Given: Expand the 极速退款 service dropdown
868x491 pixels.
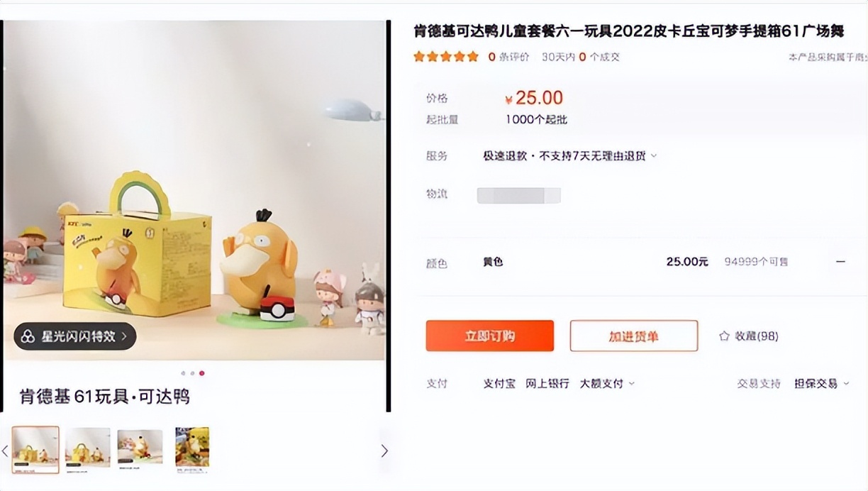Looking at the screenshot, I should [x=654, y=156].
